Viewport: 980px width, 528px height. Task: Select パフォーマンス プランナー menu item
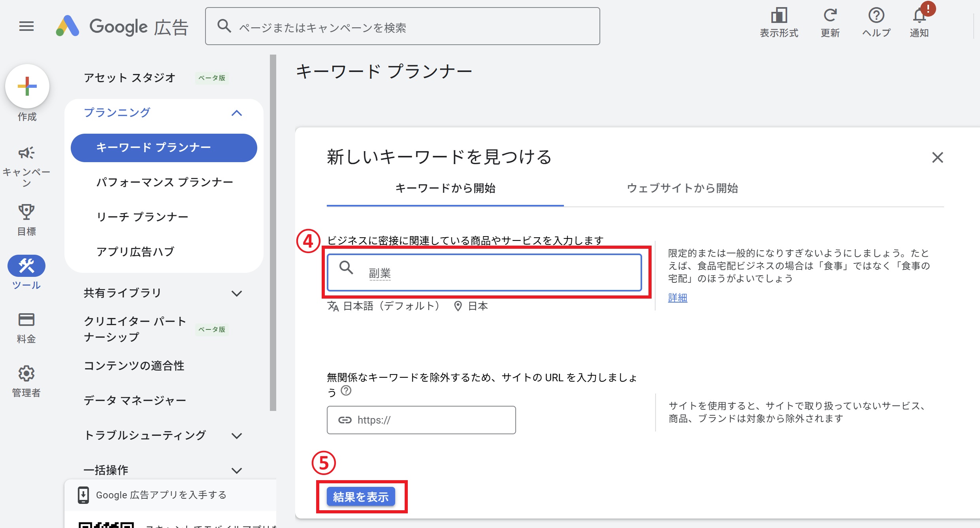[x=165, y=182]
